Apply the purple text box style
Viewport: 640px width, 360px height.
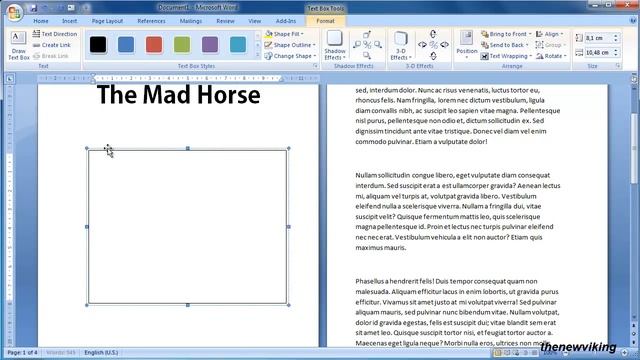pyautogui.click(x=210, y=44)
